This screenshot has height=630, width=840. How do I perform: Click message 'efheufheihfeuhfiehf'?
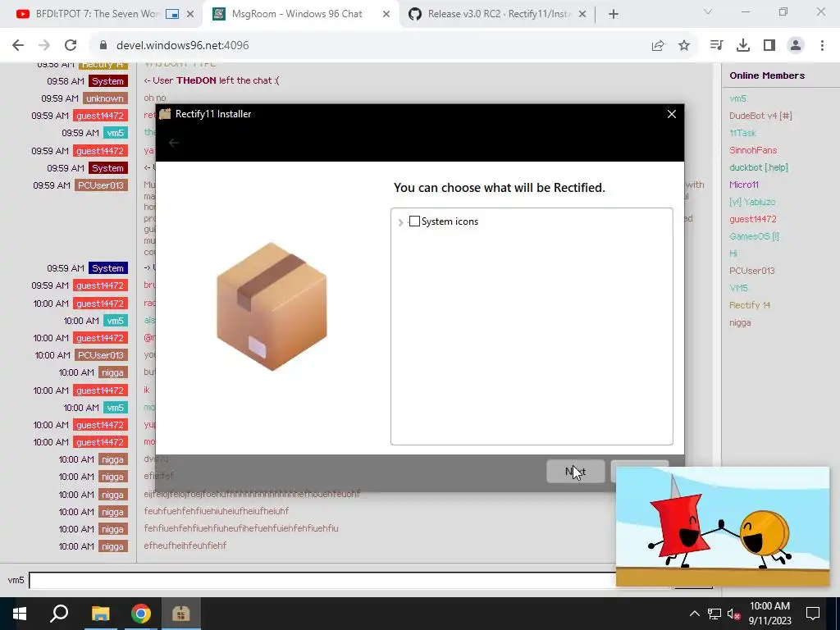(x=185, y=546)
